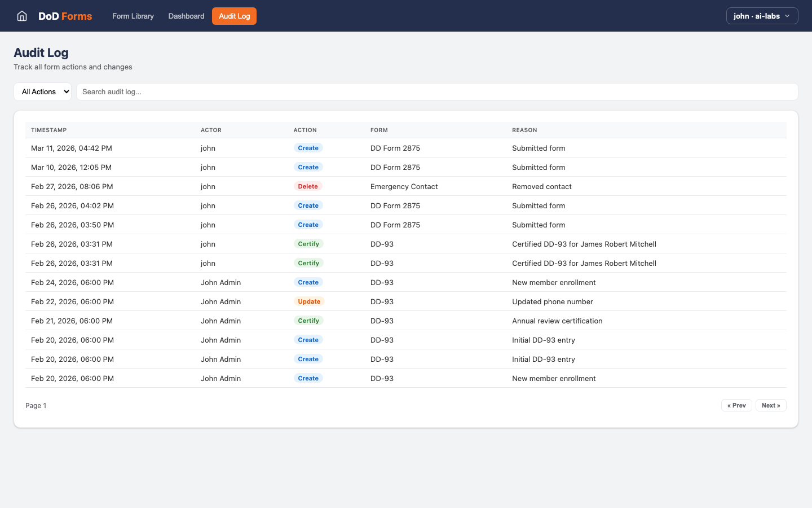
Task: Click the Create badge on Initial DD-93 entry
Action: [308, 340]
